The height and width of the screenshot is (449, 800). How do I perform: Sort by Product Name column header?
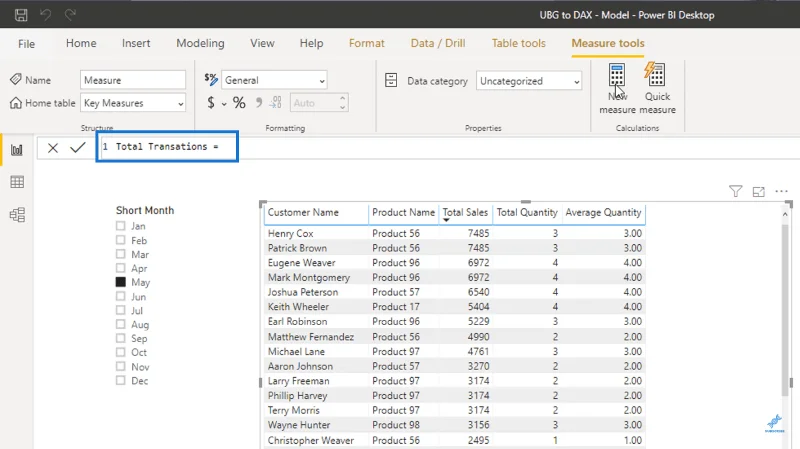pos(403,212)
